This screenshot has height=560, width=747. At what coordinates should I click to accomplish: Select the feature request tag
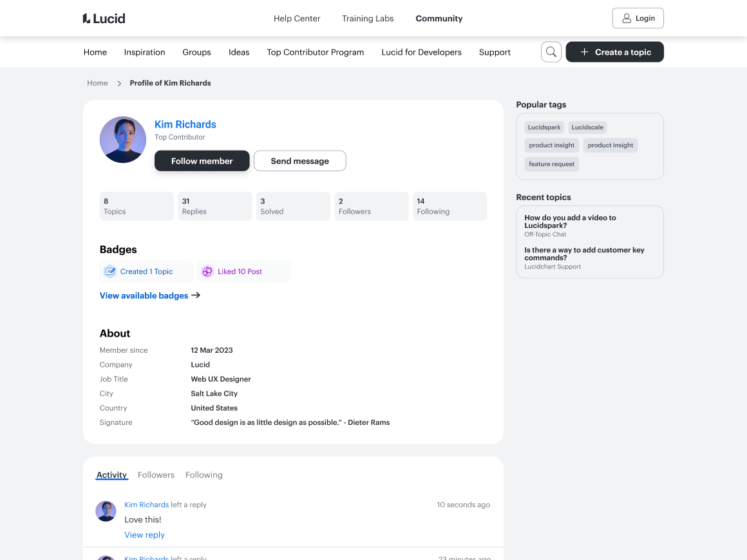pos(551,164)
